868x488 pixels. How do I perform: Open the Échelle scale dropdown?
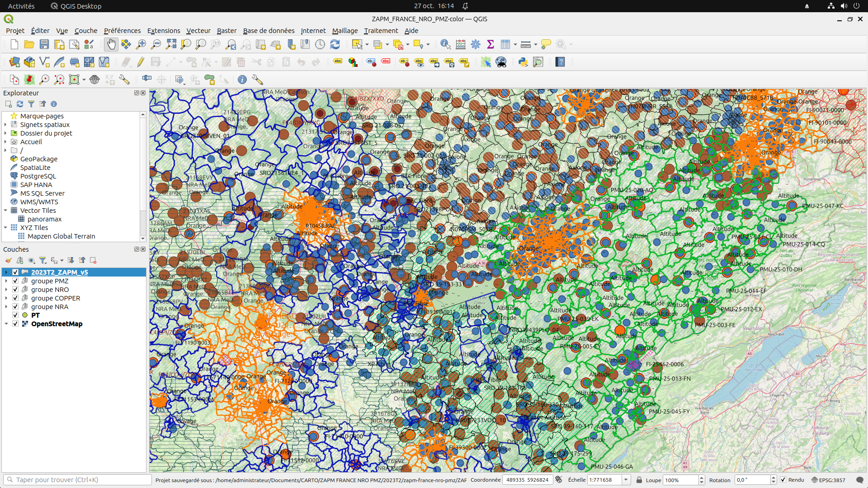tap(626, 480)
